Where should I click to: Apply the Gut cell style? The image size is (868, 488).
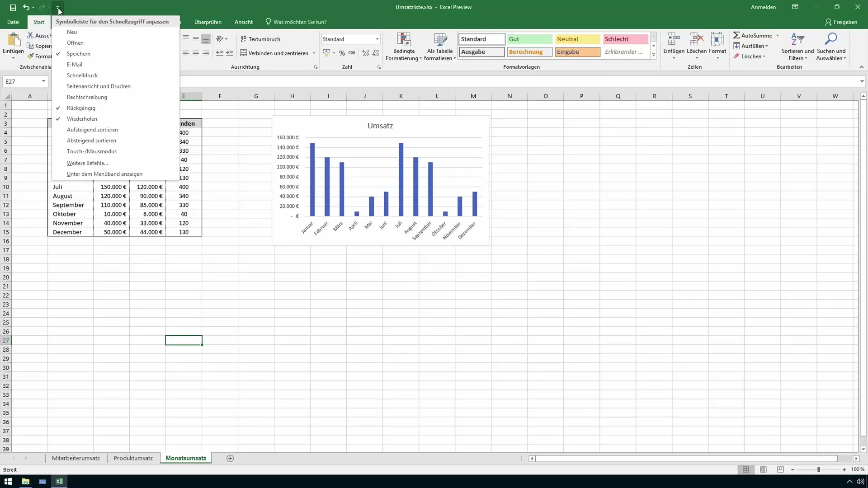pyautogui.click(x=529, y=39)
